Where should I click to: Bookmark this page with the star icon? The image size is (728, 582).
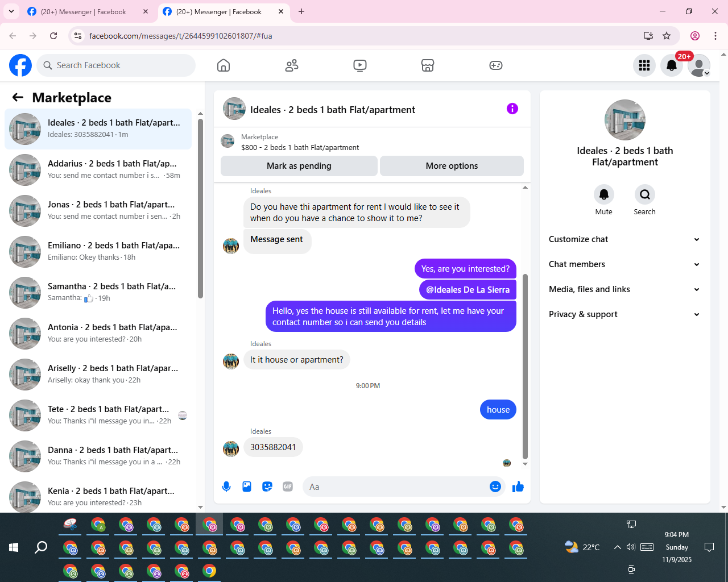pos(667,36)
